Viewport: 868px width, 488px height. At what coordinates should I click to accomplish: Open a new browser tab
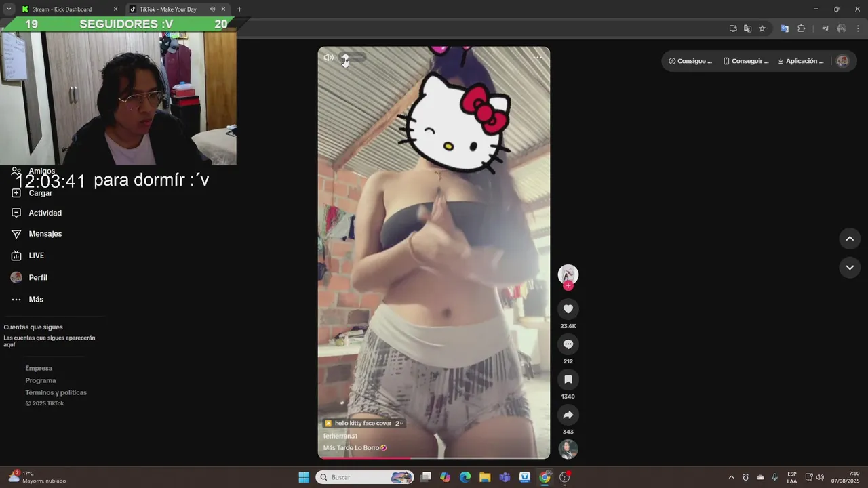pyautogui.click(x=239, y=9)
